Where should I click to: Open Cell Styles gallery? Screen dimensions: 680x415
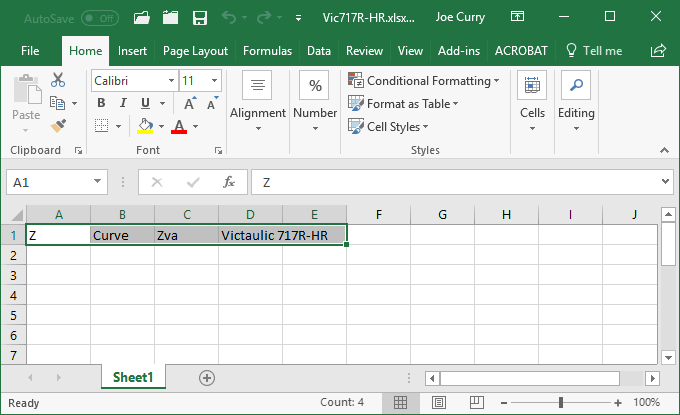[388, 127]
